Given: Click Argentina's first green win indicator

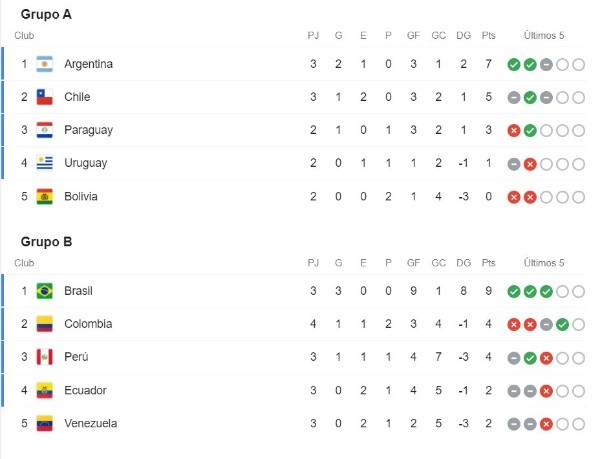Looking at the screenshot, I should click(x=513, y=64).
